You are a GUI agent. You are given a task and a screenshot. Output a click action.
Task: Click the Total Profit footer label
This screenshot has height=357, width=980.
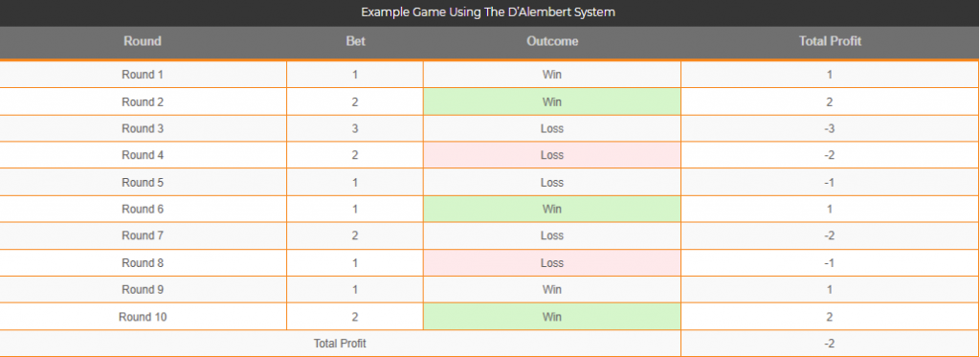tap(340, 344)
